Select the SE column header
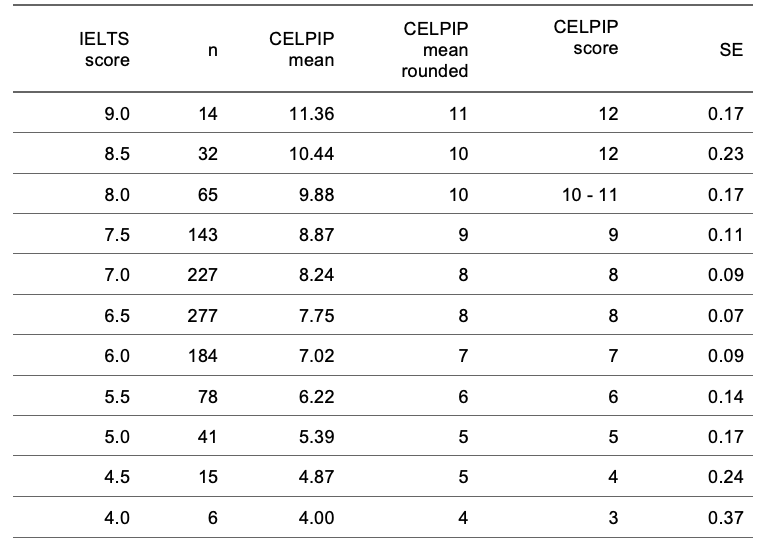 pyautogui.click(x=731, y=50)
